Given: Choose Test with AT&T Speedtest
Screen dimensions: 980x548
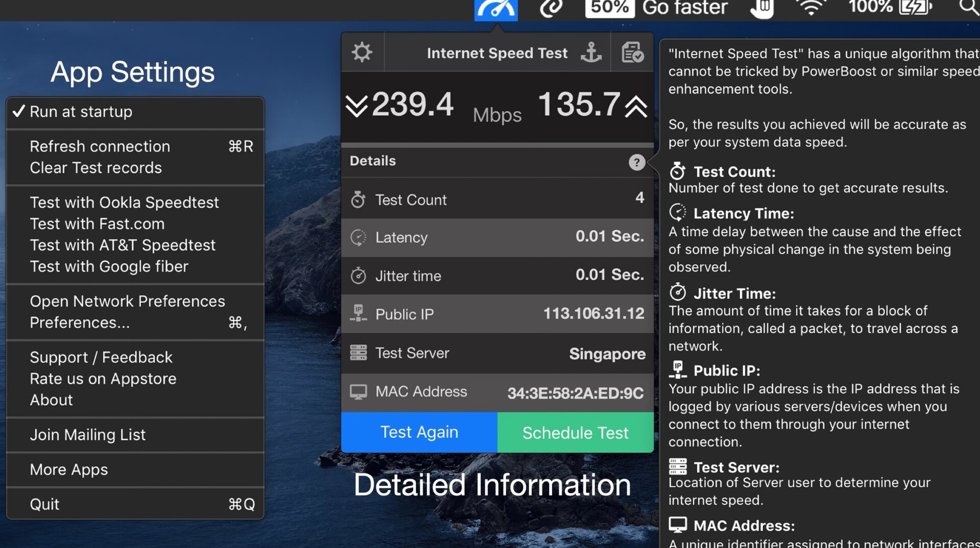Looking at the screenshot, I should [x=135, y=245].
